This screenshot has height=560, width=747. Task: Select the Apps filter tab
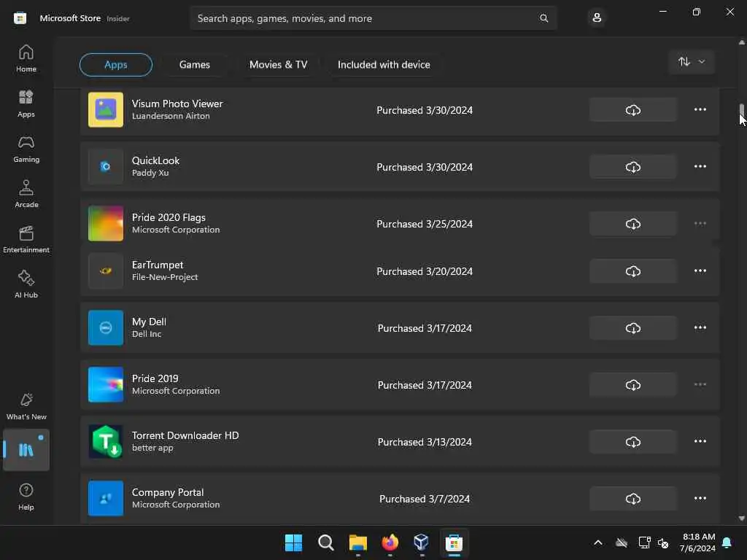[x=116, y=65]
